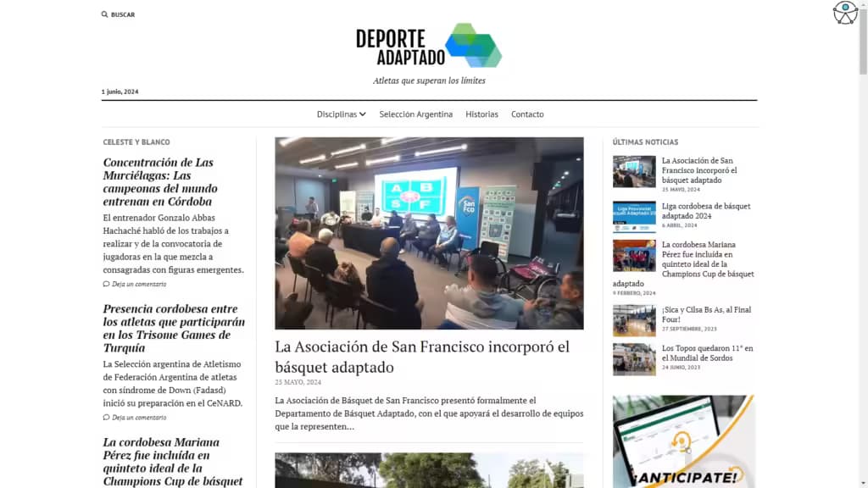The width and height of the screenshot is (868, 488).
Task: Open 'Liga cordobesa de básquet adaptado 2024' link
Action: click(x=705, y=211)
